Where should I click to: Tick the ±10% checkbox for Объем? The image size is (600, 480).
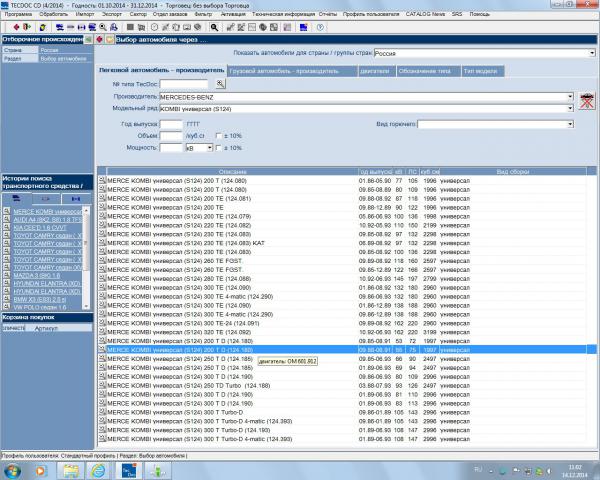[x=218, y=136]
